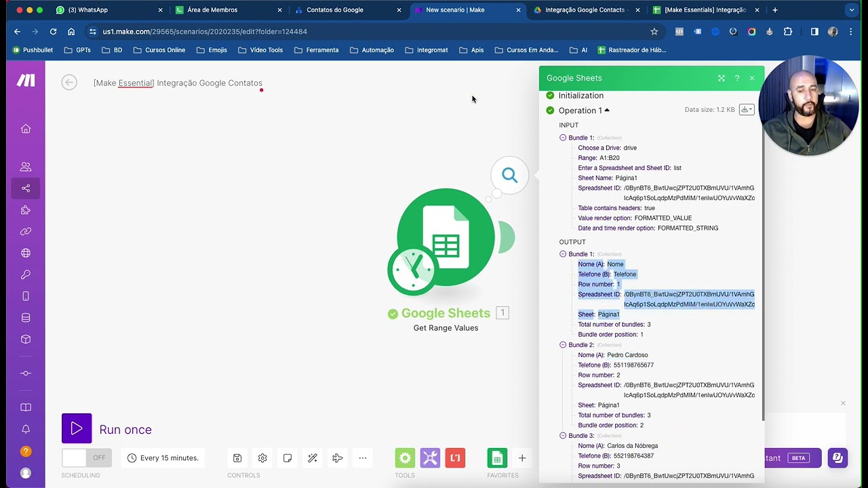The width and height of the screenshot is (868, 488).
Task: Select Carlos da Nóbrega name value
Action: pos(632,446)
